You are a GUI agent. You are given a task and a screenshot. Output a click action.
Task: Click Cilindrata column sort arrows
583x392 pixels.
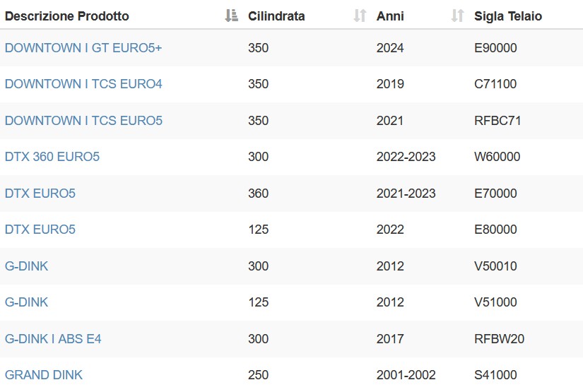(x=360, y=16)
